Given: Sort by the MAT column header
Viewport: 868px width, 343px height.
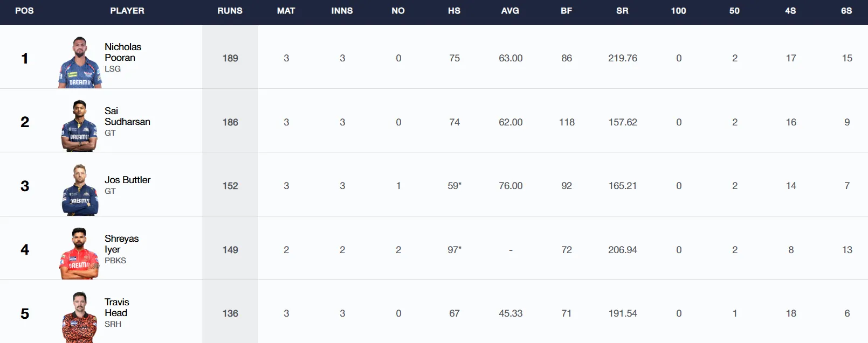Looking at the screenshot, I should pyautogui.click(x=286, y=11).
